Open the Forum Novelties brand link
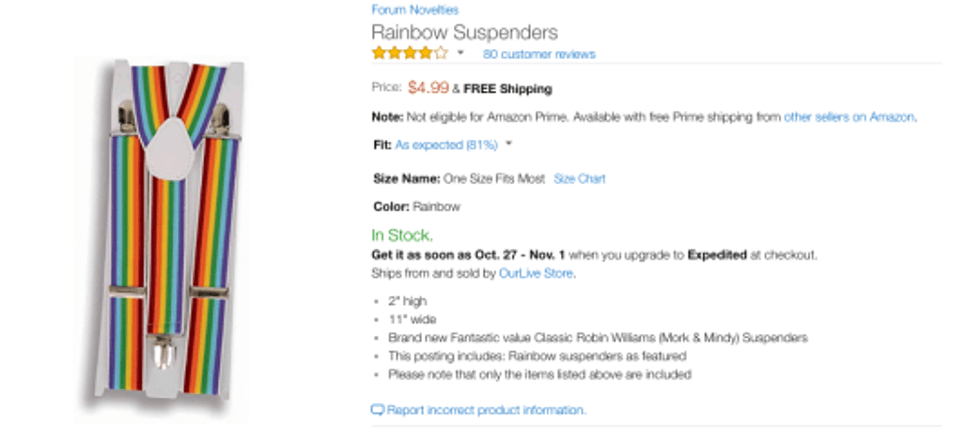The image size is (980, 428). [414, 10]
